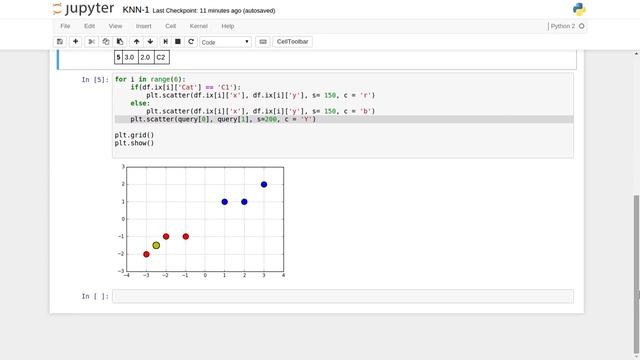Screen dimensions: 640x360
Task: Open the Kernel menu
Action: (x=199, y=26)
